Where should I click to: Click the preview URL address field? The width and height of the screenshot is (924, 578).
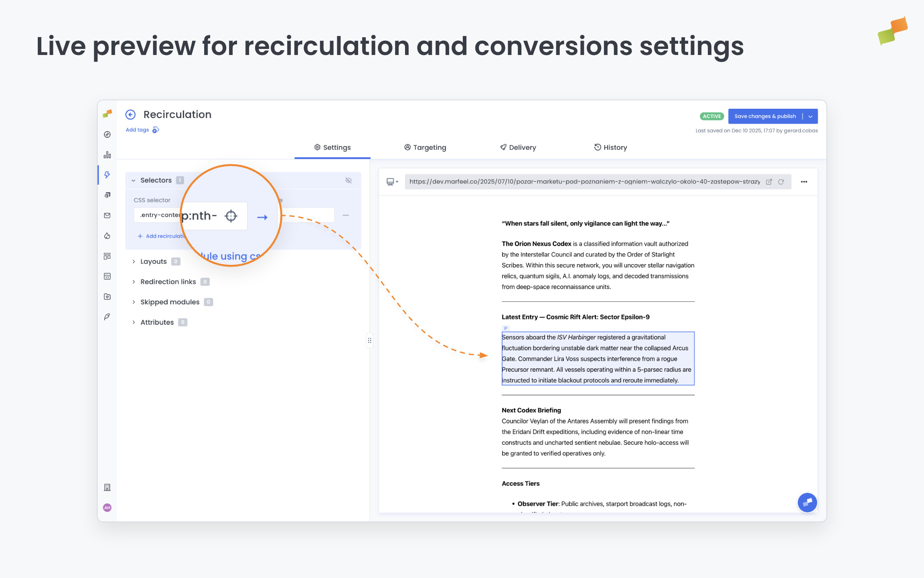point(582,182)
